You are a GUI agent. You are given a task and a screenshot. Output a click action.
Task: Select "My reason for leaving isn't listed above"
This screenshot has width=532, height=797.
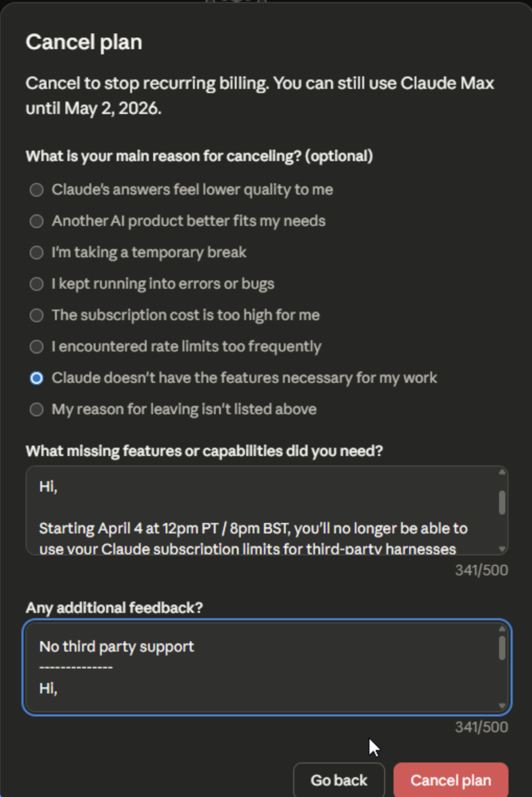pyautogui.click(x=37, y=409)
